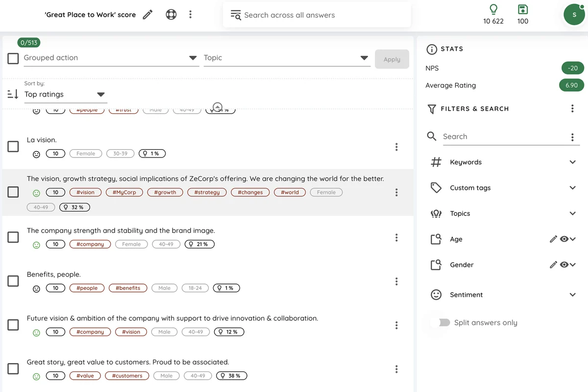Viewport: 588px width, 392px height.
Task: Click the pencil edit icon beside survey title
Action: pos(147,15)
